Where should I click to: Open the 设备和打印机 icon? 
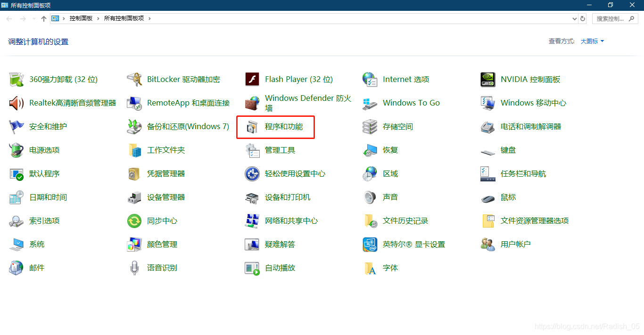252,197
